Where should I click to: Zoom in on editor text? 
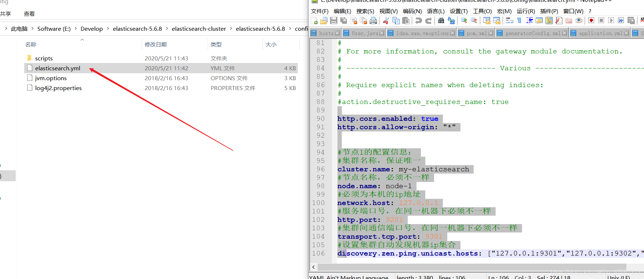(x=464, y=21)
